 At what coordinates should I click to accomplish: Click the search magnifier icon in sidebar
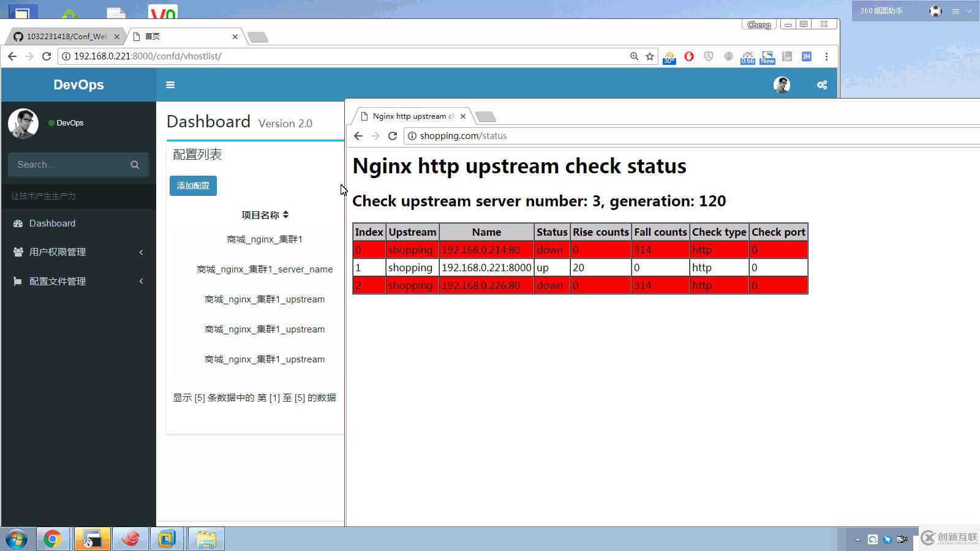[x=135, y=165]
